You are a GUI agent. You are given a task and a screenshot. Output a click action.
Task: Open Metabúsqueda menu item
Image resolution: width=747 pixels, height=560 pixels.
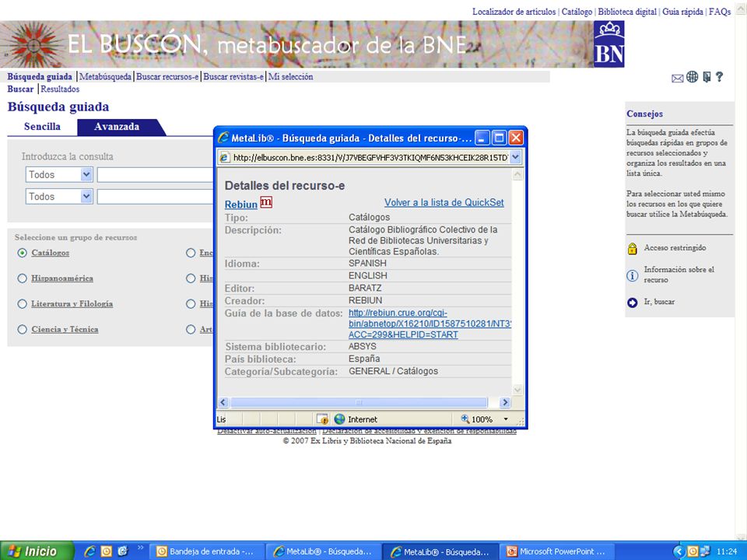105,77
